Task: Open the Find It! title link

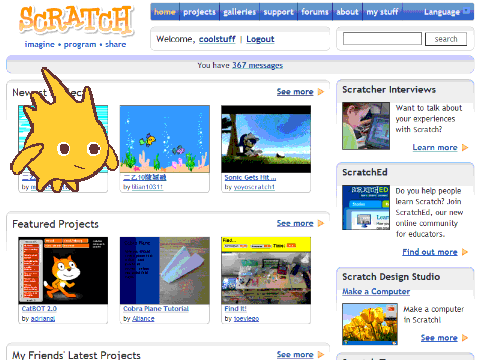Action: pos(235,309)
